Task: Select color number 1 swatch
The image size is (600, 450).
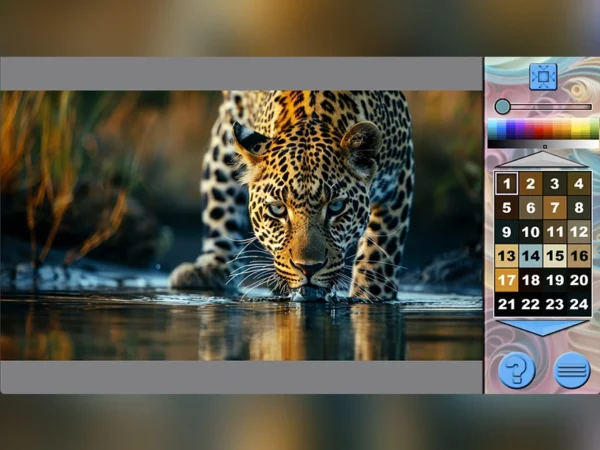Action: coord(506,183)
